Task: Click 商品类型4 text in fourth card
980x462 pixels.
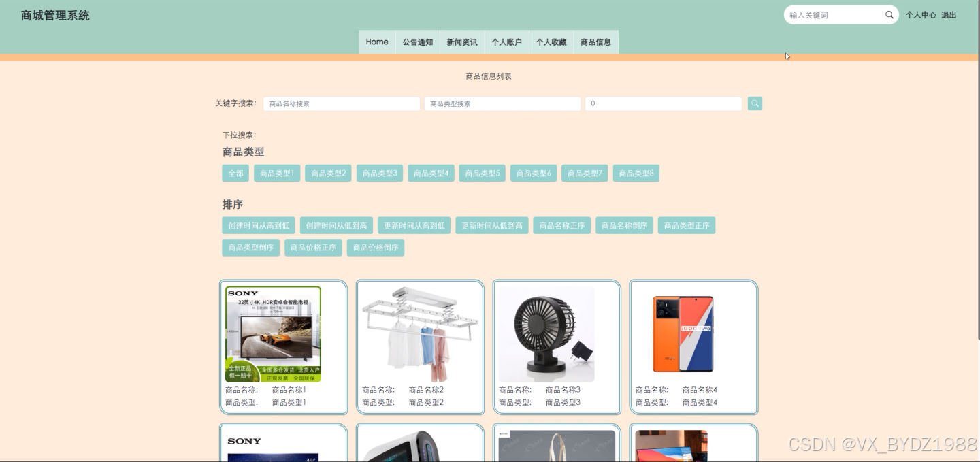Action: [700, 403]
